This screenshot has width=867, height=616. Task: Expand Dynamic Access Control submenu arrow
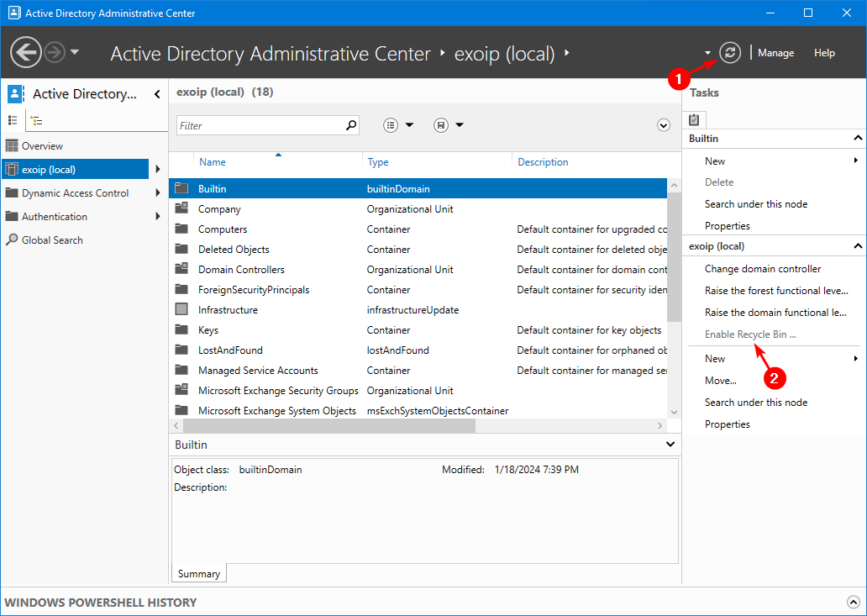[x=158, y=193]
